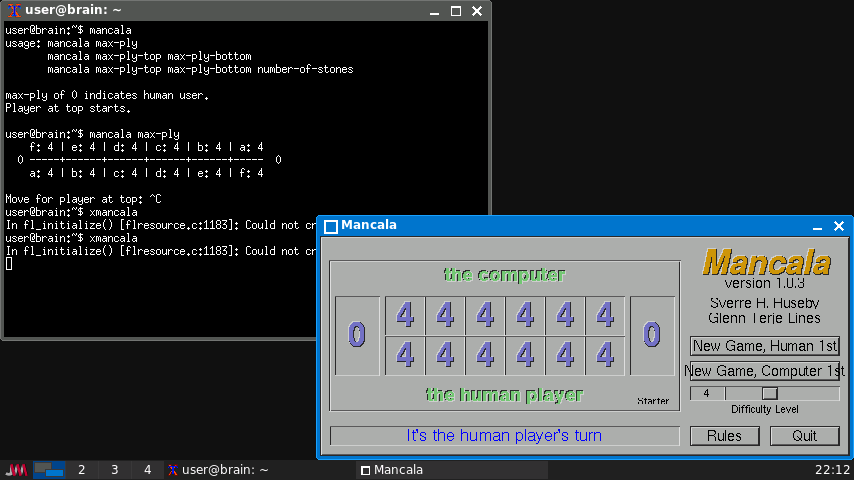Click the difficulty value box showing 4
This screenshot has height=480, width=854.
click(x=706, y=393)
